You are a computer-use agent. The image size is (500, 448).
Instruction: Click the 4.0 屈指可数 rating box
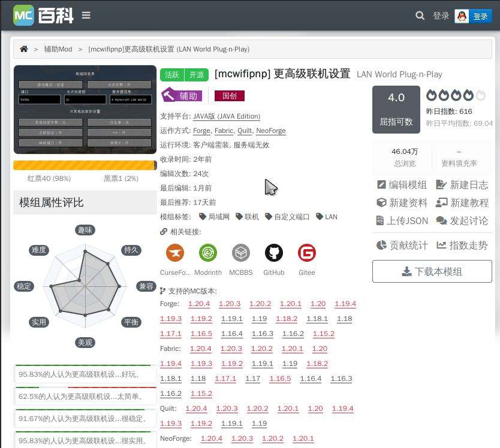[x=396, y=110]
